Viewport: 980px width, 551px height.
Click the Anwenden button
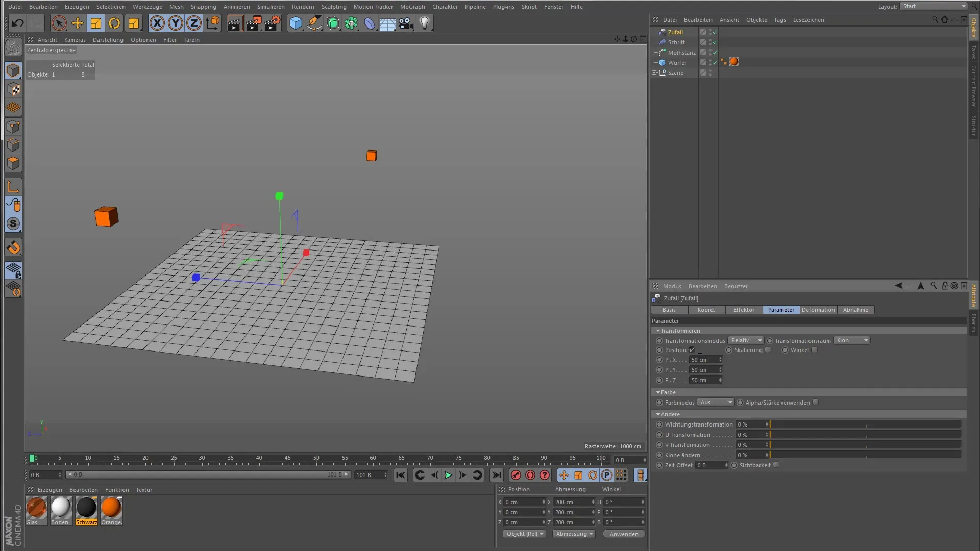point(624,534)
